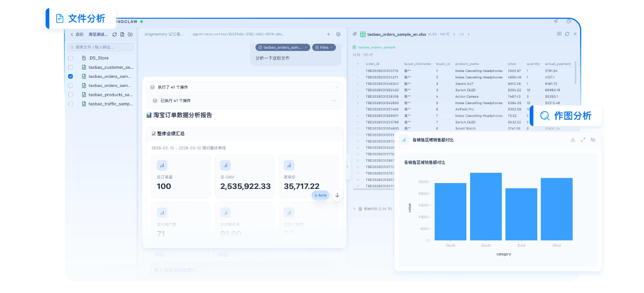Screen dimensions: 644x293
Task: Click the file search input field
Action: tap(100, 47)
